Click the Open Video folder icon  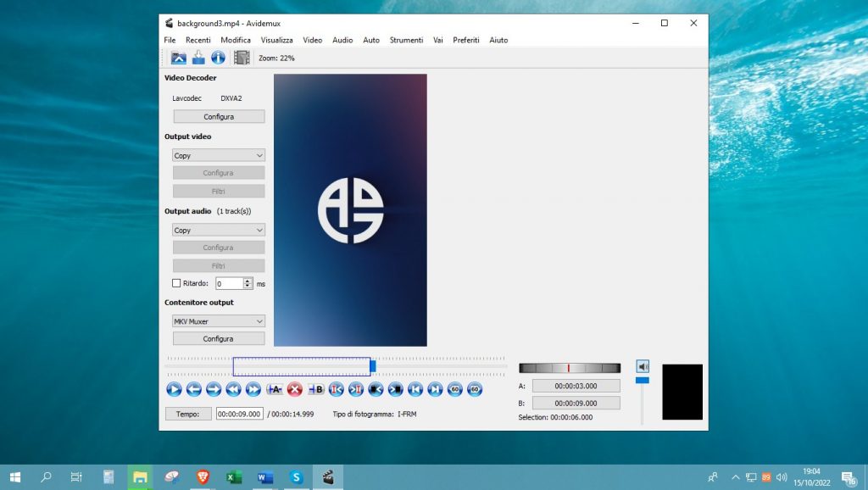click(179, 58)
